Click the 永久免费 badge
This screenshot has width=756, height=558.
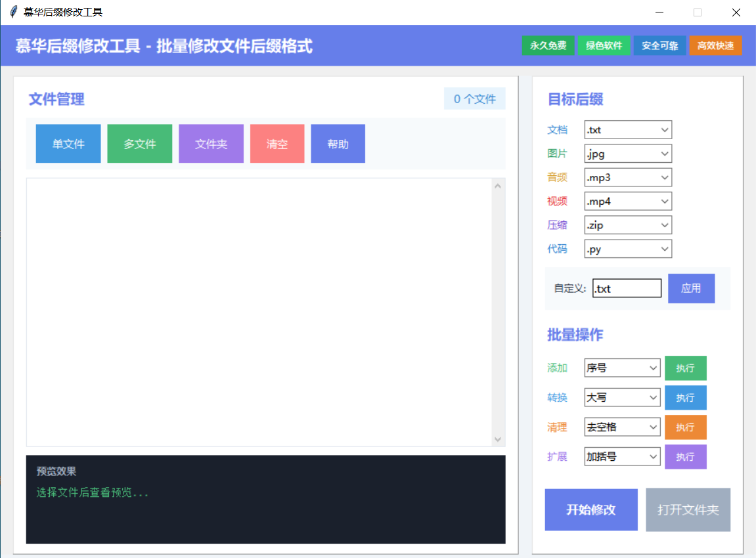point(548,46)
